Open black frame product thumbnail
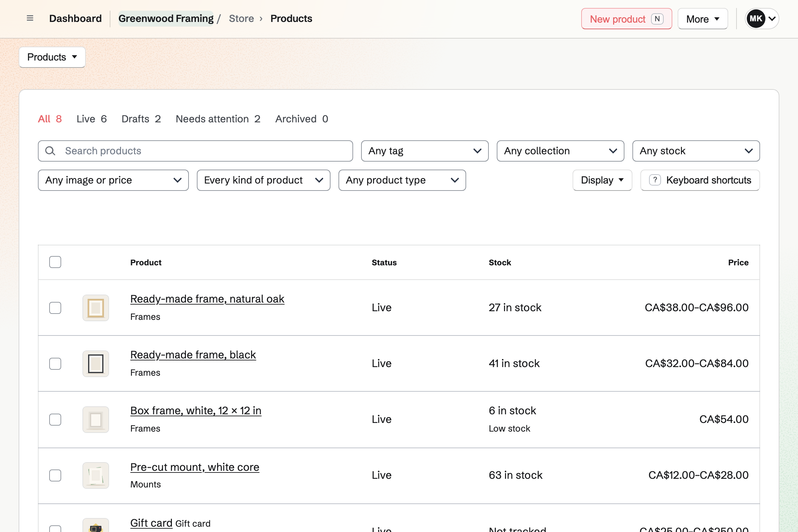This screenshot has width=798, height=532. point(96,364)
